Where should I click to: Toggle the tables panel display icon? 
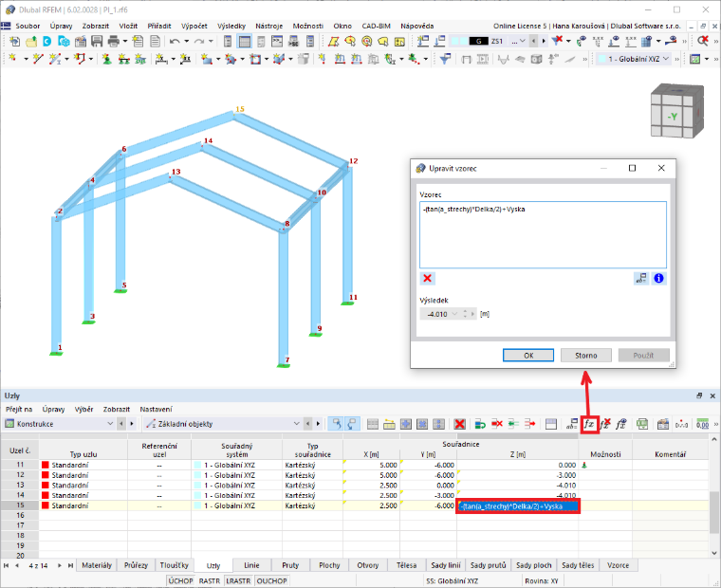[245, 42]
